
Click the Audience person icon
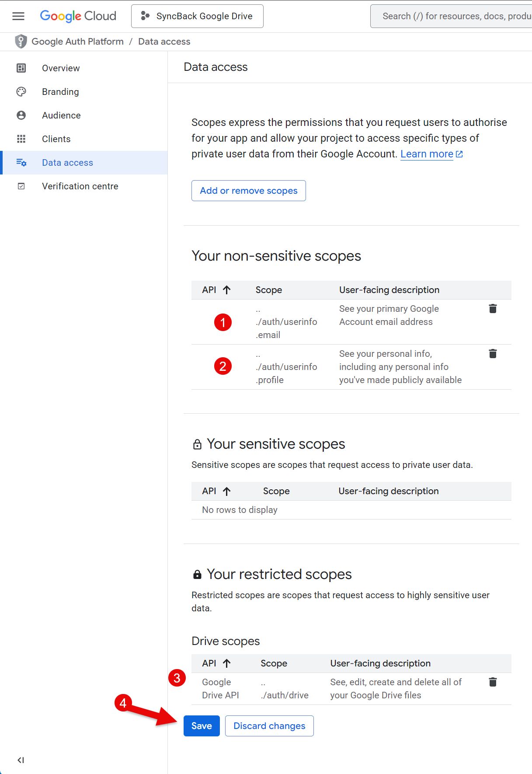pos(21,115)
